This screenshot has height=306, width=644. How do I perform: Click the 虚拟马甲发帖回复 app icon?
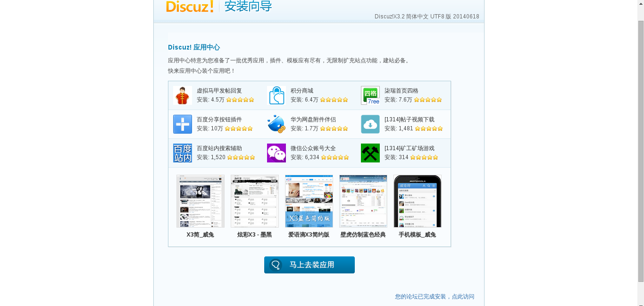click(182, 95)
